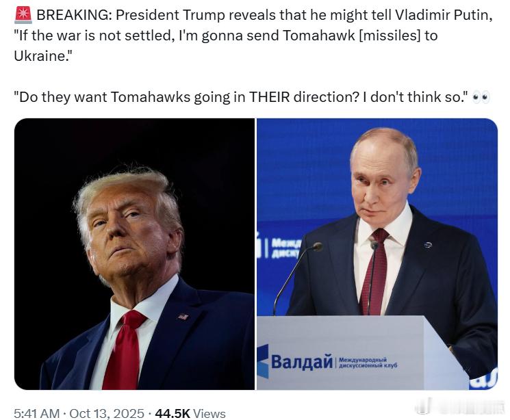Image resolution: width=510 pixels, height=420 pixels.
Task: Click the word Ukraine. in the tweet
Action: click(42, 56)
